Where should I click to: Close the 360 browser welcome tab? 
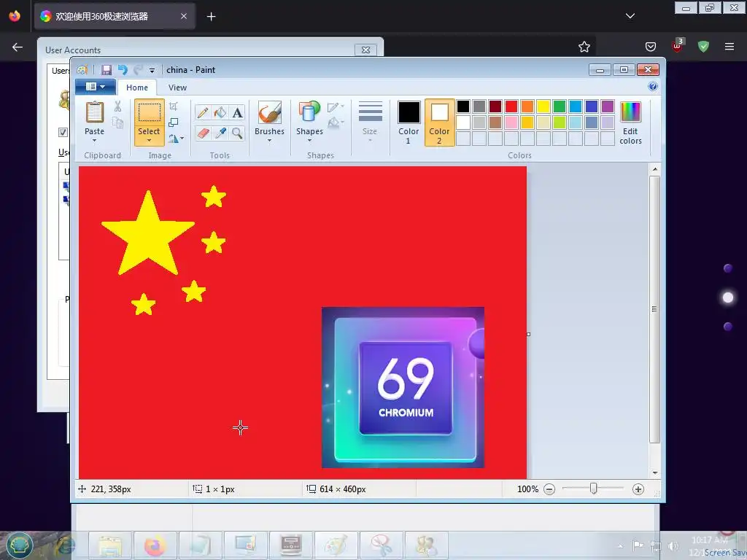(x=184, y=16)
